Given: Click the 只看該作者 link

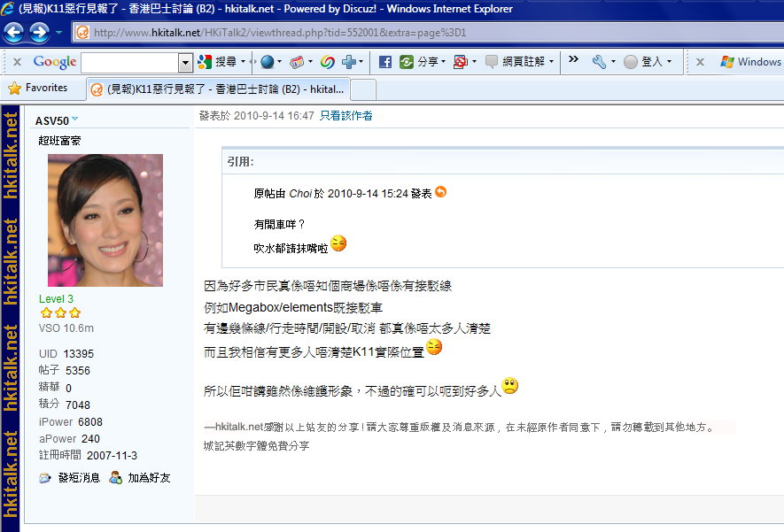Looking at the screenshot, I should (346, 116).
